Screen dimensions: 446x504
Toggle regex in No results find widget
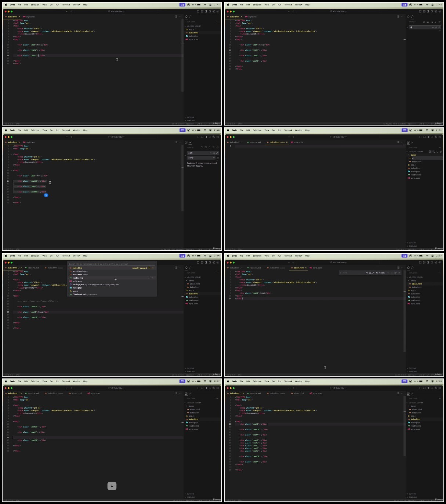point(373,273)
